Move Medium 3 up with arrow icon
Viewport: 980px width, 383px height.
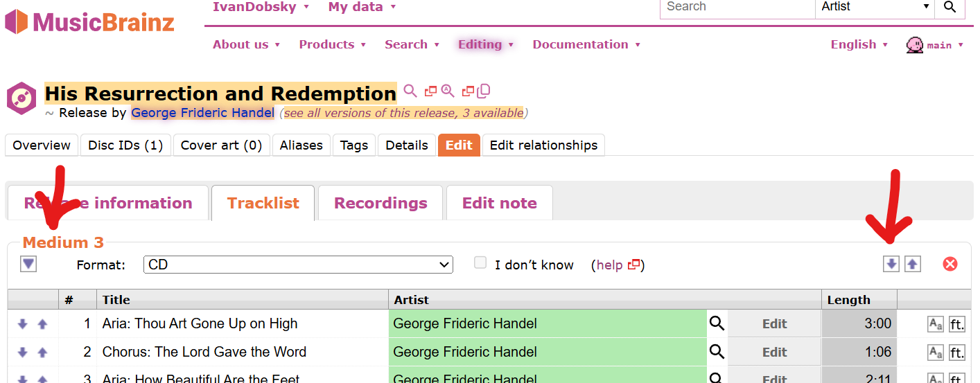click(913, 264)
